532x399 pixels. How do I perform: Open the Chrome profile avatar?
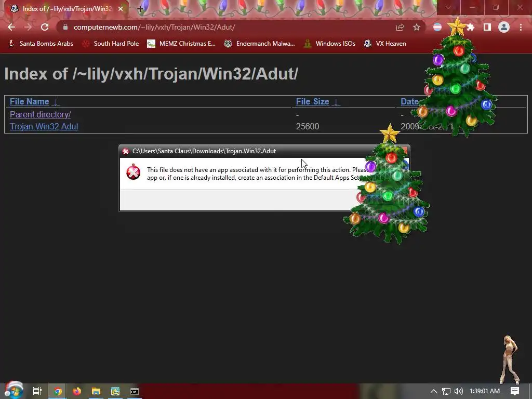pos(504,27)
